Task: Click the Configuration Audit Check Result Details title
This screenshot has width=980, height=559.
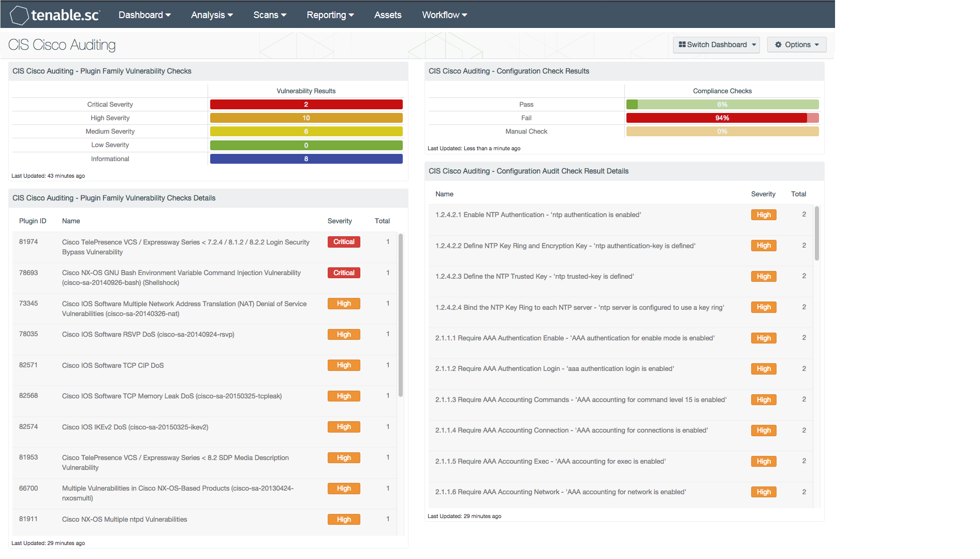Action: tap(529, 171)
